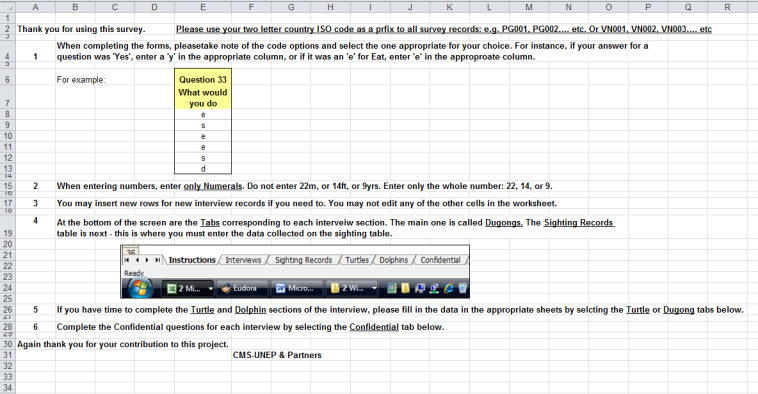Select column G header
Screen dimensions: 758x394
[291, 7]
